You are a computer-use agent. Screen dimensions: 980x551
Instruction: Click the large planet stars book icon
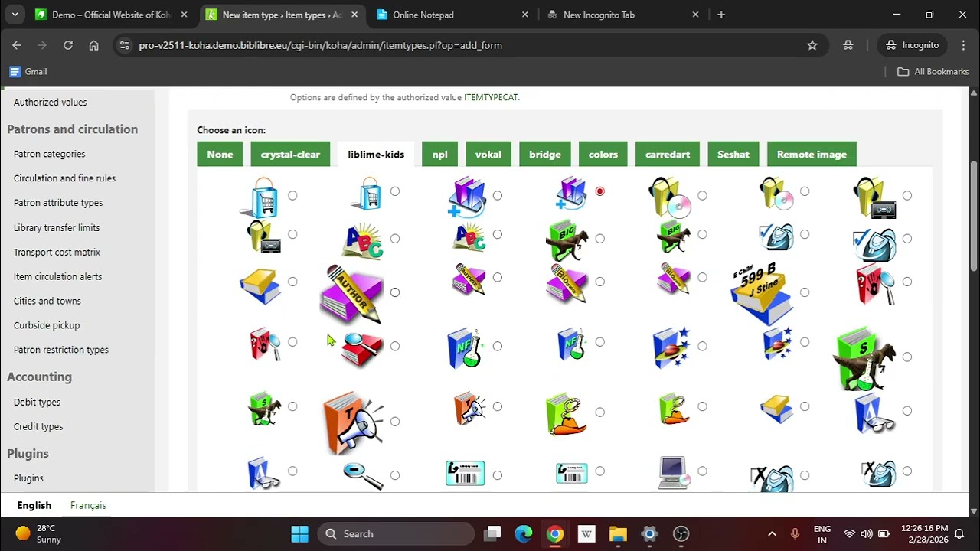pyautogui.click(x=671, y=348)
